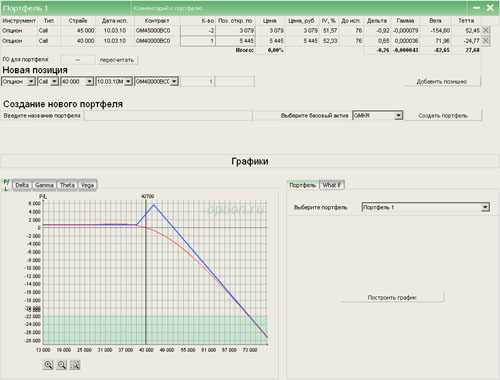The width and height of the screenshot is (500, 380).
Task: Click the Портфель 1 title
Action: coord(25,8)
